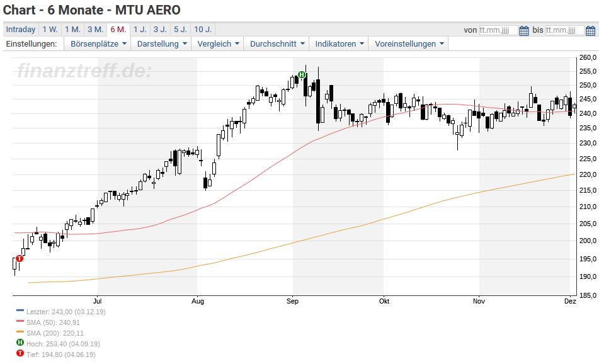
Task: Focus the 'bis' end date field
Action: click(564, 30)
